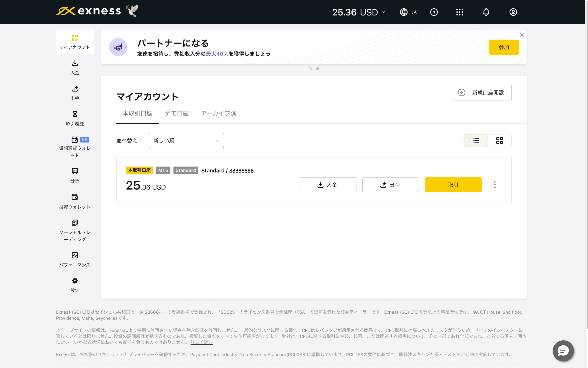Go to 出金 withdrawal in sidebar

75,93
